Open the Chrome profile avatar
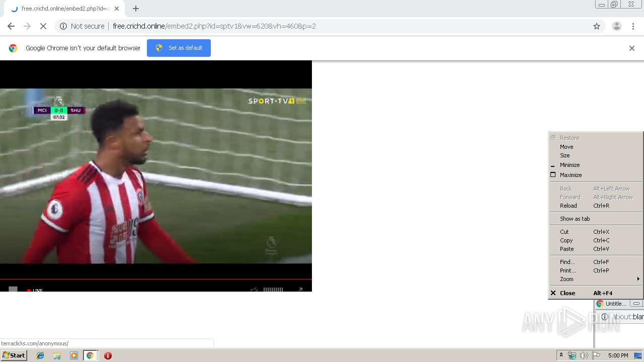Screen dimensions: 644x362 tap(616, 26)
